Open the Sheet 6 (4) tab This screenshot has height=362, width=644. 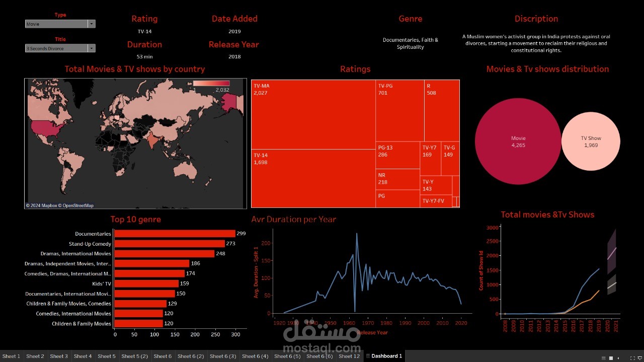click(255, 355)
